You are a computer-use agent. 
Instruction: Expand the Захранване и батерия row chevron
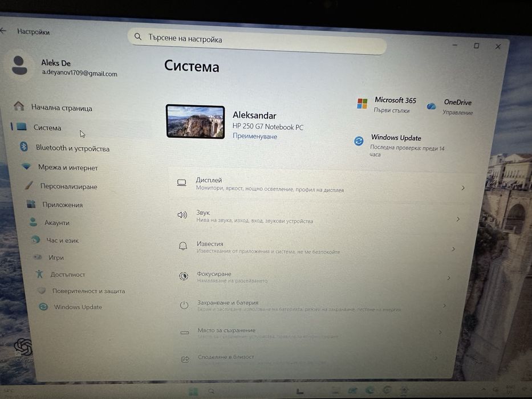click(444, 306)
